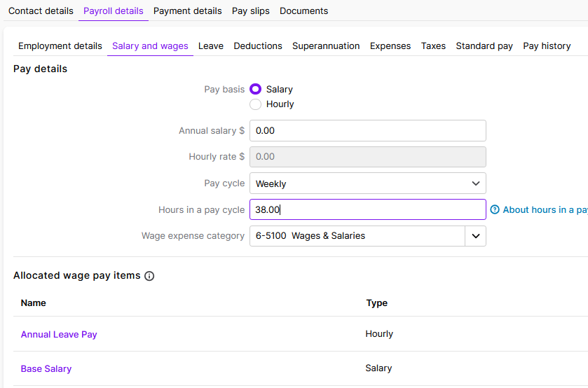588x388 pixels.
Task: Click the info icon beside Allocated wage pay items
Action: click(149, 276)
